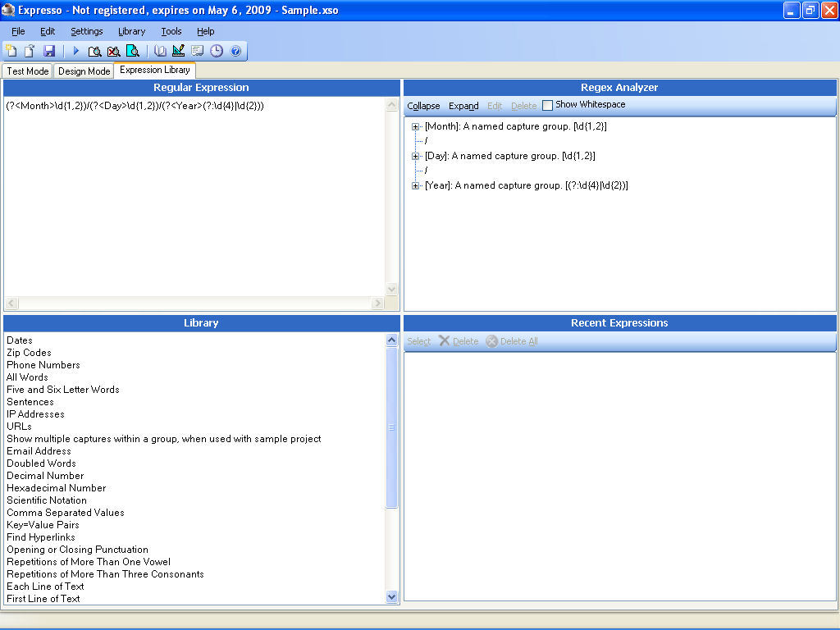Open the Library menu
The width and height of the screenshot is (840, 630).
(x=131, y=31)
